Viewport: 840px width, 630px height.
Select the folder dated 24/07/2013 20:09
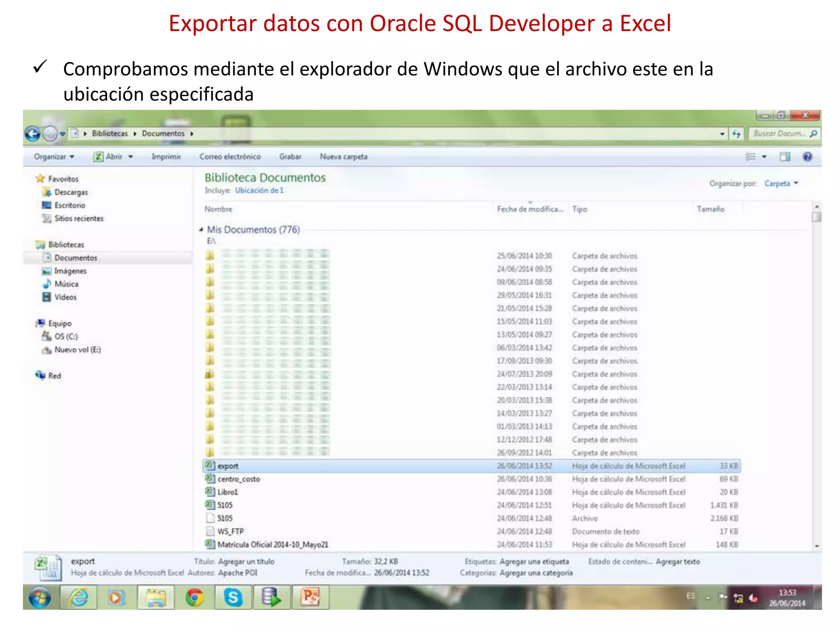pyautogui.click(x=472, y=374)
